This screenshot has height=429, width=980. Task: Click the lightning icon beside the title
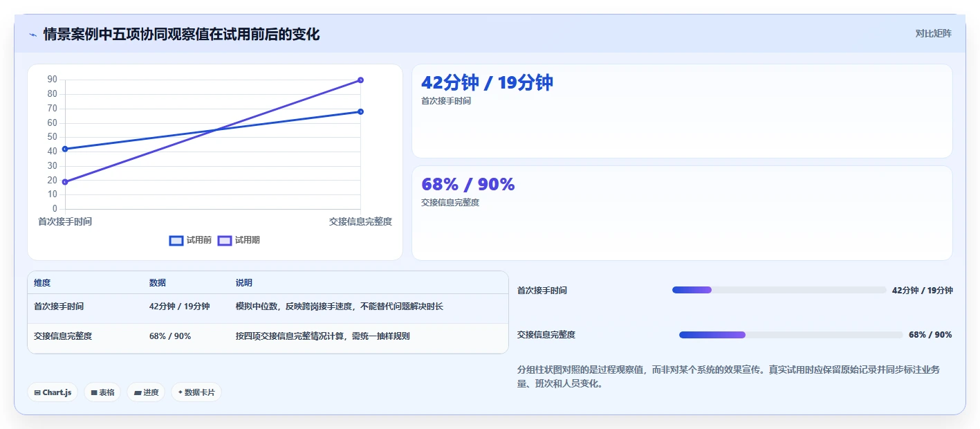point(33,35)
